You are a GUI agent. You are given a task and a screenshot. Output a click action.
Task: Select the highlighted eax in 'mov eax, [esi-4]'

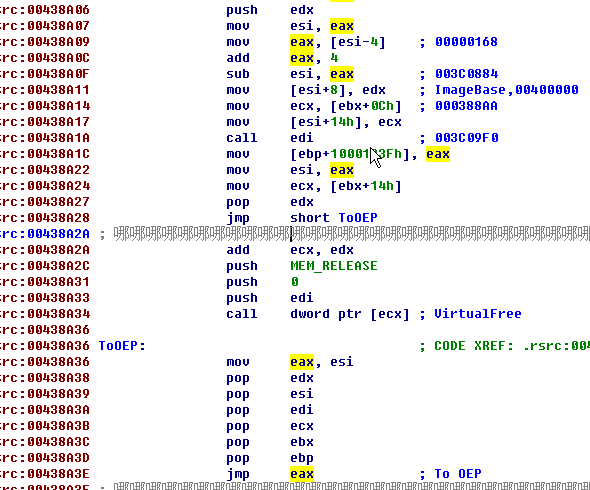click(302, 42)
